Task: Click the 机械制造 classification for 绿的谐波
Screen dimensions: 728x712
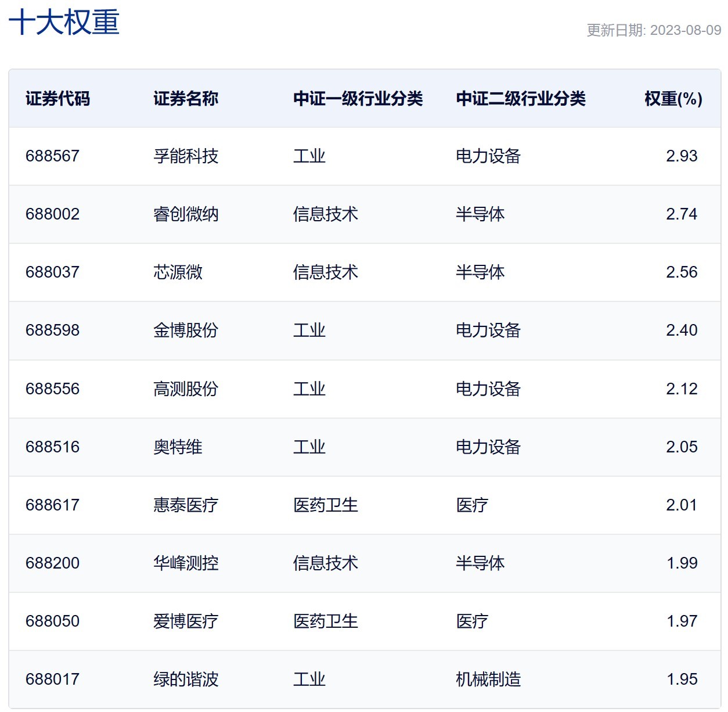Action: pyautogui.click(x=488, y=678)
